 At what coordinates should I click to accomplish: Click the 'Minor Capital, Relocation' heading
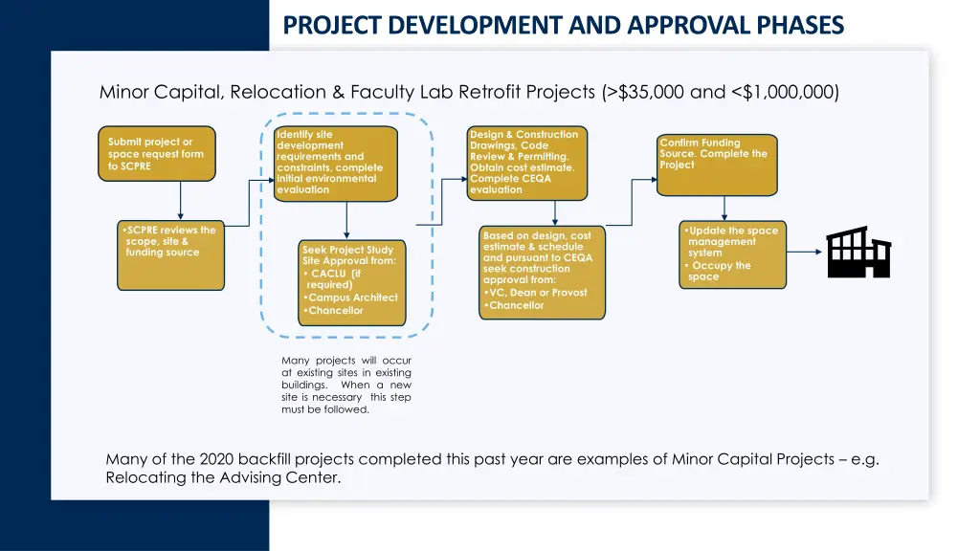469,92
